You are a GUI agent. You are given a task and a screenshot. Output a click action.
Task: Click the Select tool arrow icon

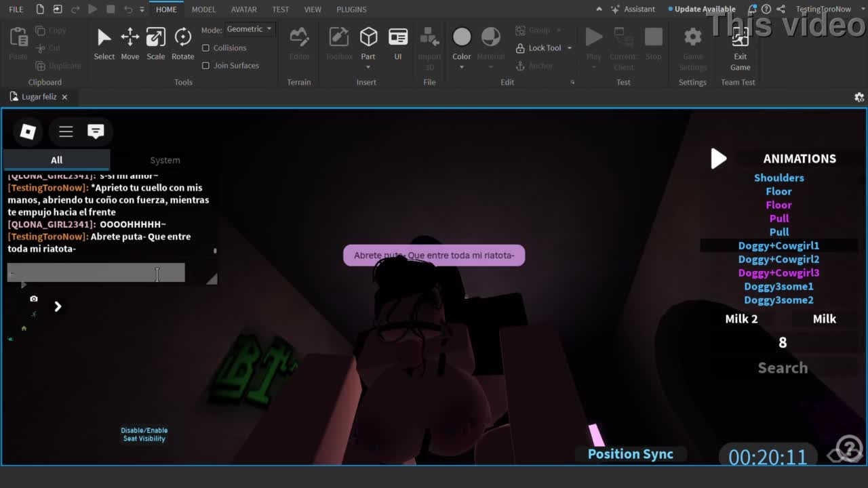point(104,37)
